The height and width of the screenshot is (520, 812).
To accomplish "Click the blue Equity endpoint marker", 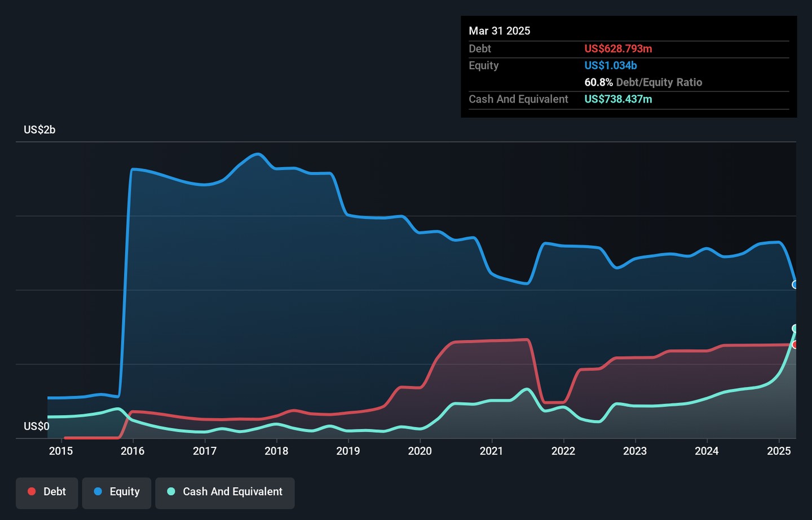I will pyautogui.click(x=795, y=285).
